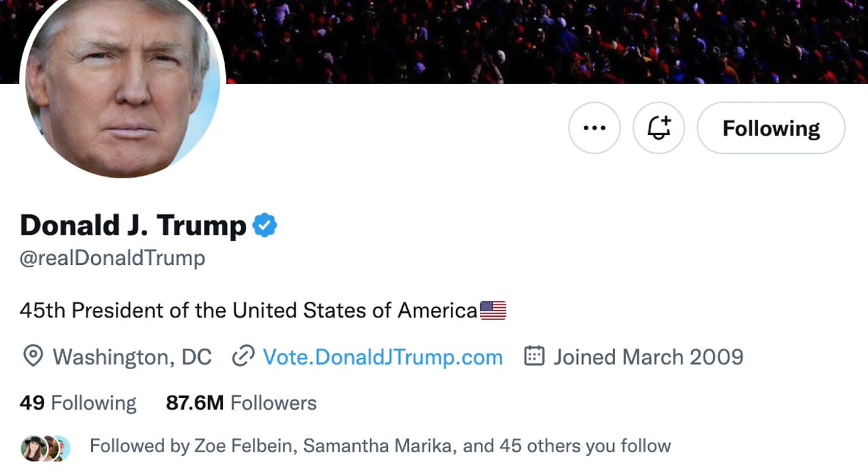868x472 pixels.
Task: Click the location pin icon
Action: 33,356
